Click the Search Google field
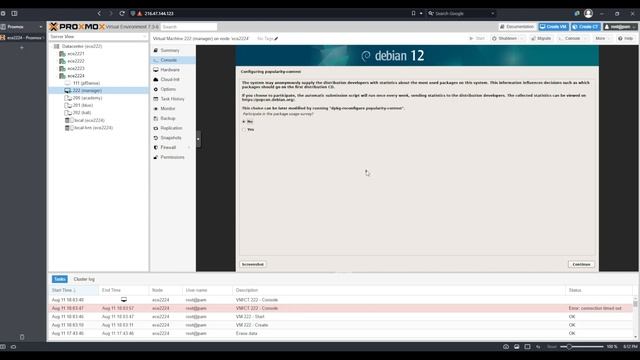Viewport: 640px width, 360px height. pyautogui.click(x=461, y=13)
